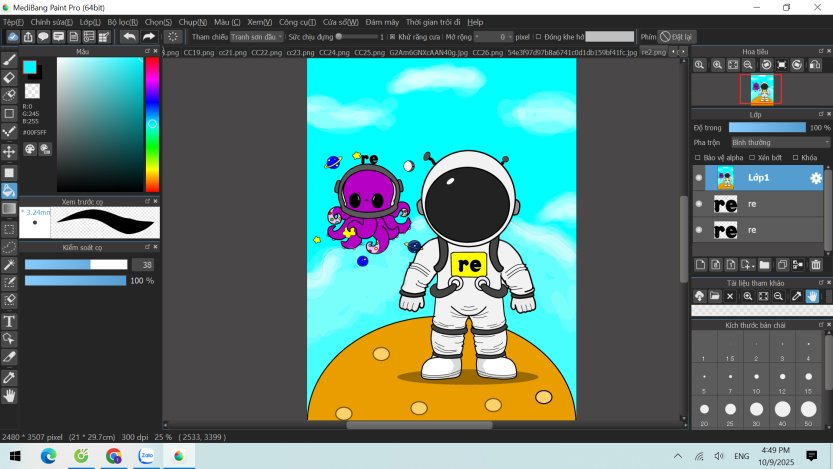Screen dimensions: 833x469
Task: Zoom out on the Navigator panel
Action: tap(748, 65)
